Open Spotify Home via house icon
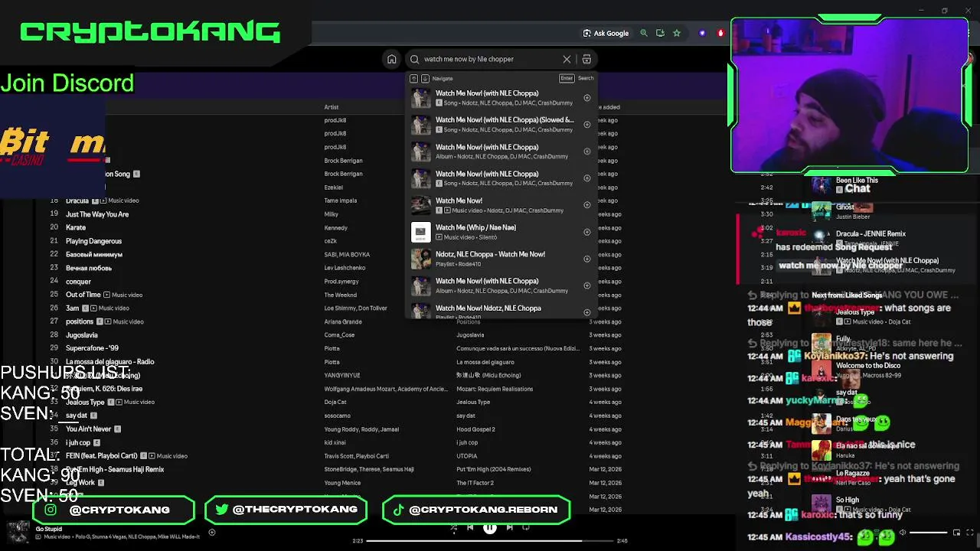The height and width of the screenshot is (551, 980). coord(392,59)
